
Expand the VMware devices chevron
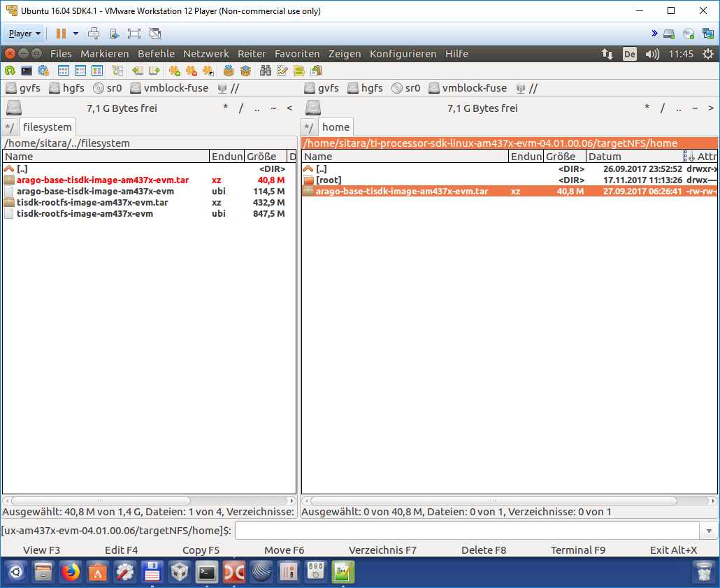click(654, 33)
